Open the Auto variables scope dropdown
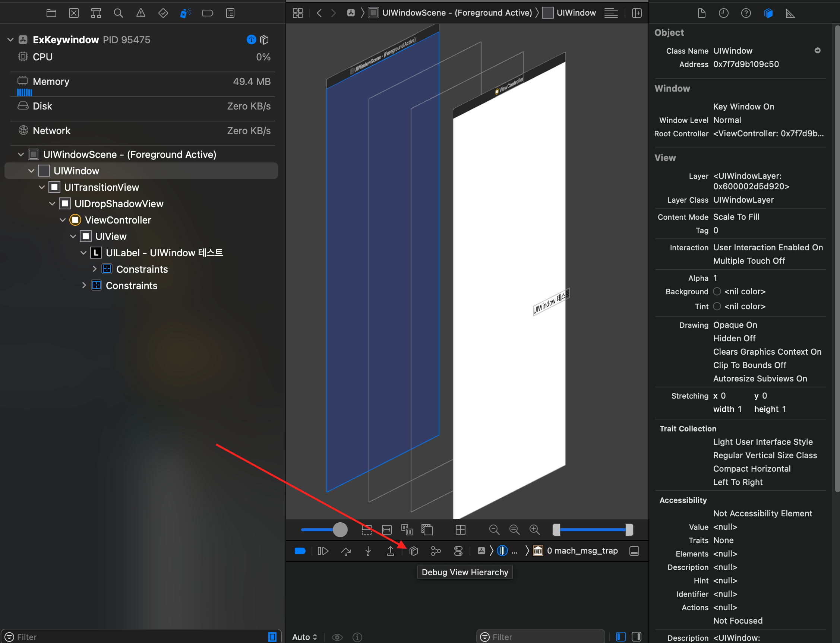 (x=304, y=637)
